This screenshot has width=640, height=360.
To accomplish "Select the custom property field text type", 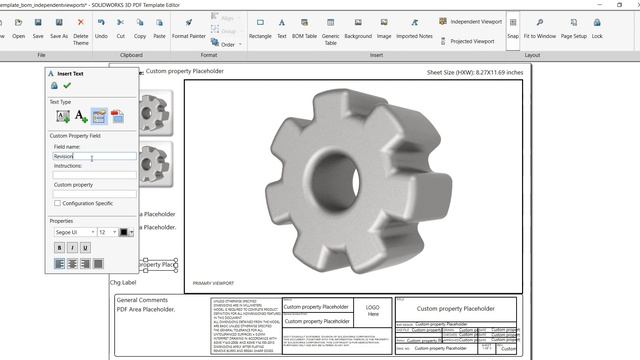I will tap(99, 116).
